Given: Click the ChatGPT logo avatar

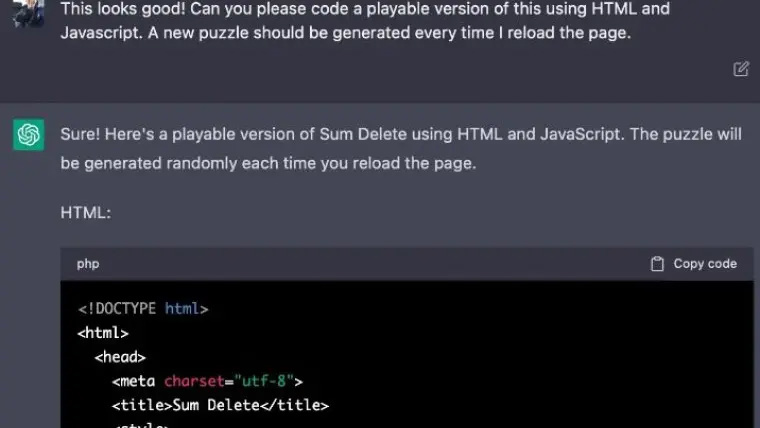Looking at the screenshot, I should click(x=28, y=135).
